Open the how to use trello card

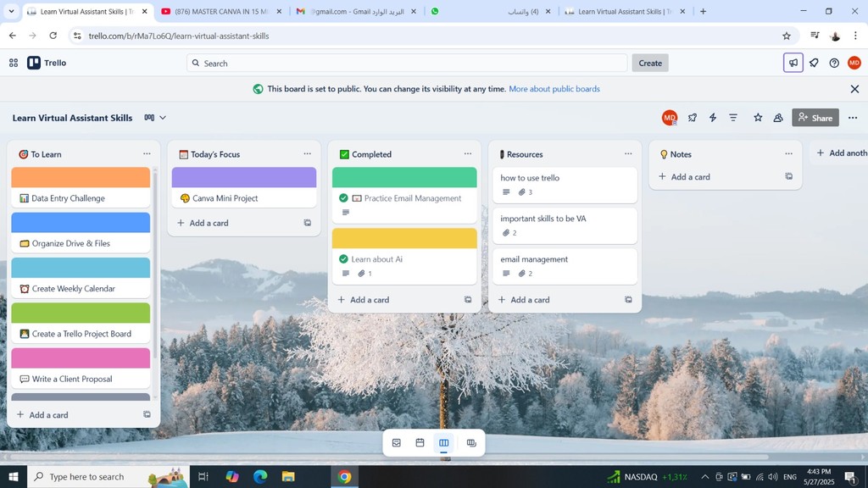(x=565, y=185)
